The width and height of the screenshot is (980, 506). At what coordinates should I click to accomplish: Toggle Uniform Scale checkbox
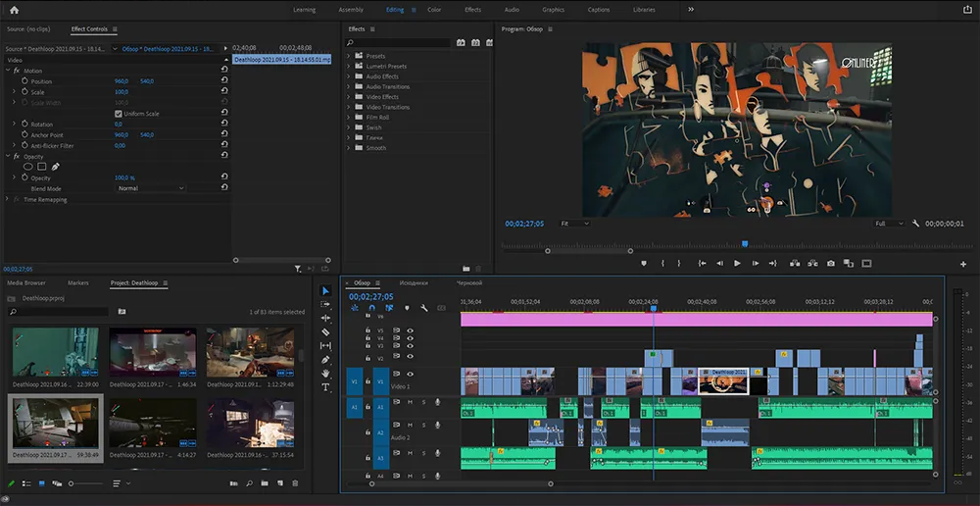[119, 114]
